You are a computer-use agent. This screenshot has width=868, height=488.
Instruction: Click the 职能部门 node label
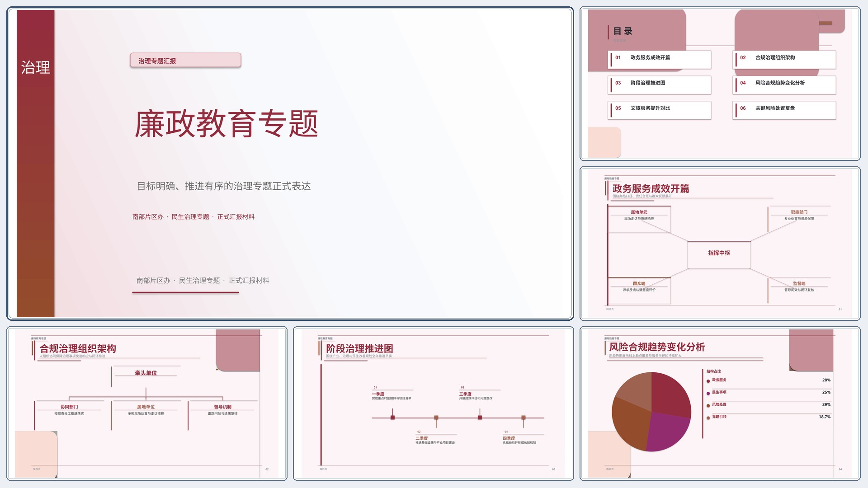[799, 212]
